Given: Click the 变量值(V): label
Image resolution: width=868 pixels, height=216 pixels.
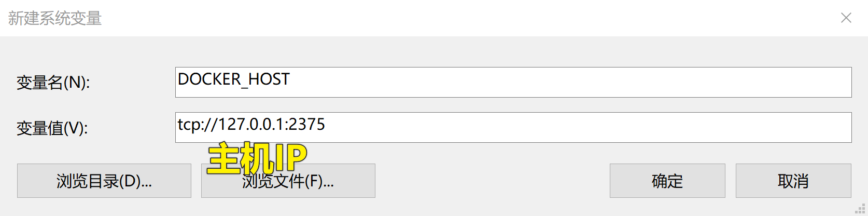Looking at the screenshot, I should (x=52, y=128).
